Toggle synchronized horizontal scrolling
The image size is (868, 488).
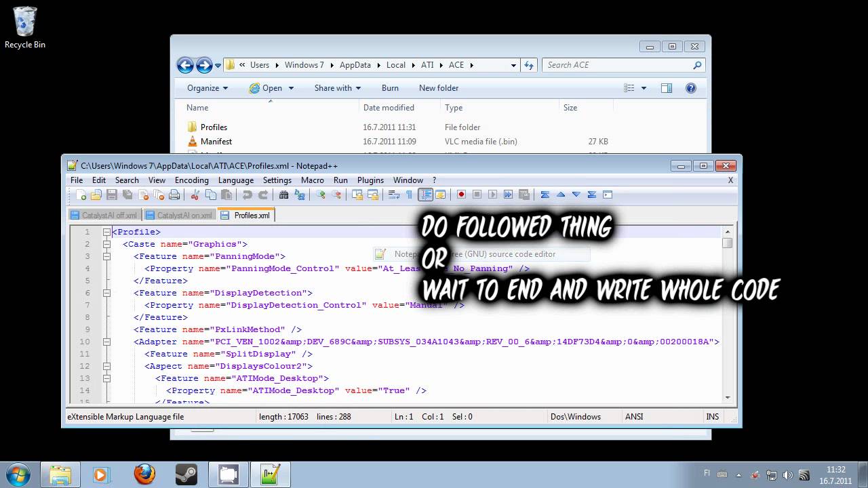(372, 195)
